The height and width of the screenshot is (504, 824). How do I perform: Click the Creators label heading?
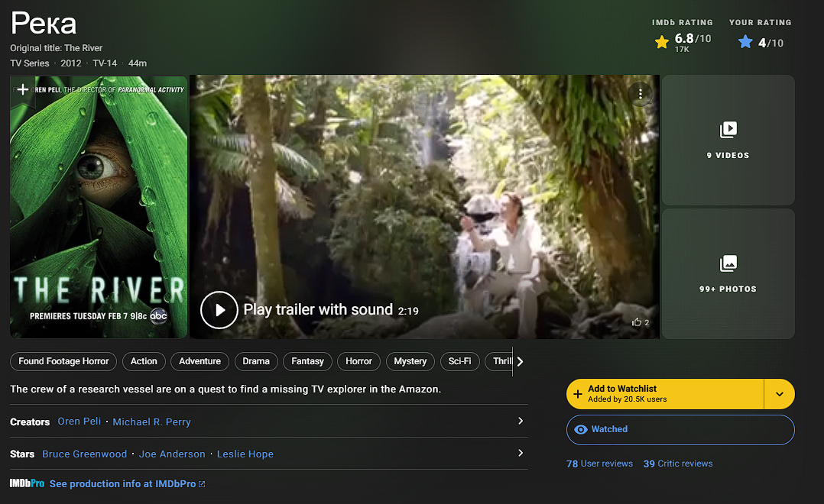click(x=30, y=422)
